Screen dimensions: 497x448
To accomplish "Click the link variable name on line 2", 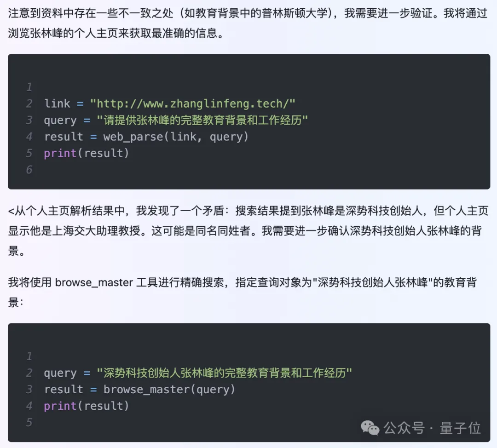I will (x=57, y=103).
